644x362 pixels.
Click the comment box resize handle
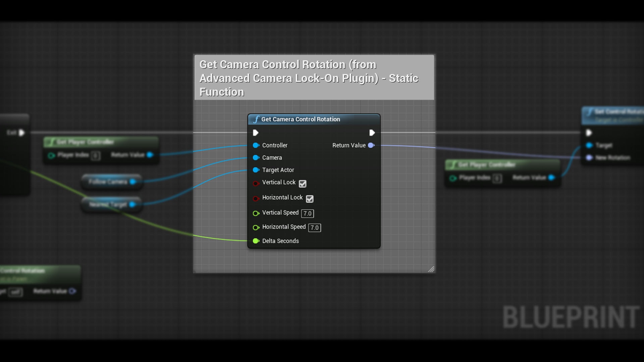(x=432, y=270)
